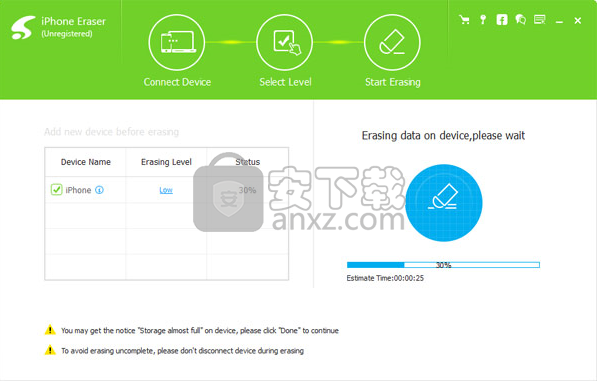Minimize the iPhone Eraser window
This screenshot has height=387, width=603.
coord(559,22)
